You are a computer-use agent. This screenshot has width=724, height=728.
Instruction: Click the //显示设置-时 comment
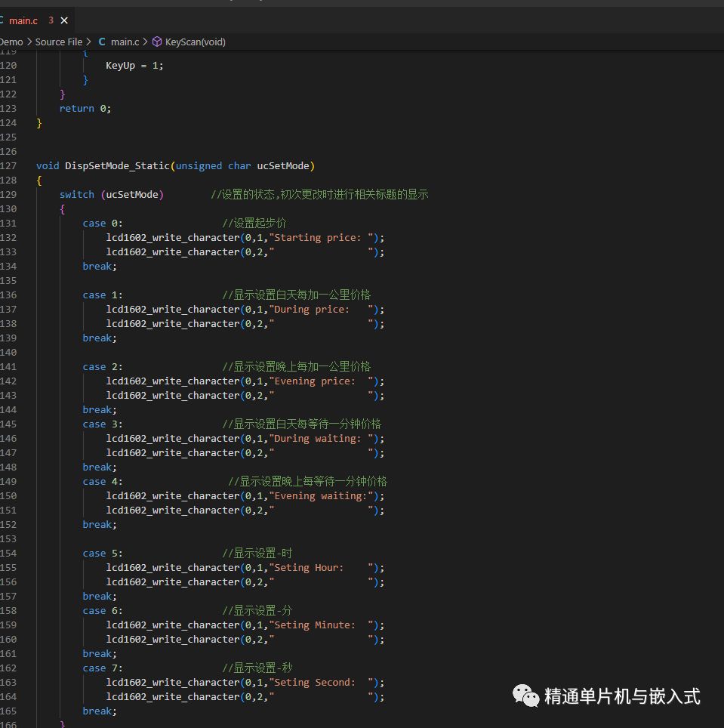pyautogui.click(x=257, y=554)
